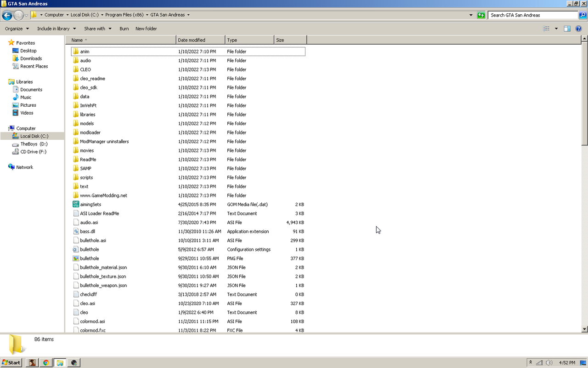Sort by the Name column header
588x368 pixels.
121,40
